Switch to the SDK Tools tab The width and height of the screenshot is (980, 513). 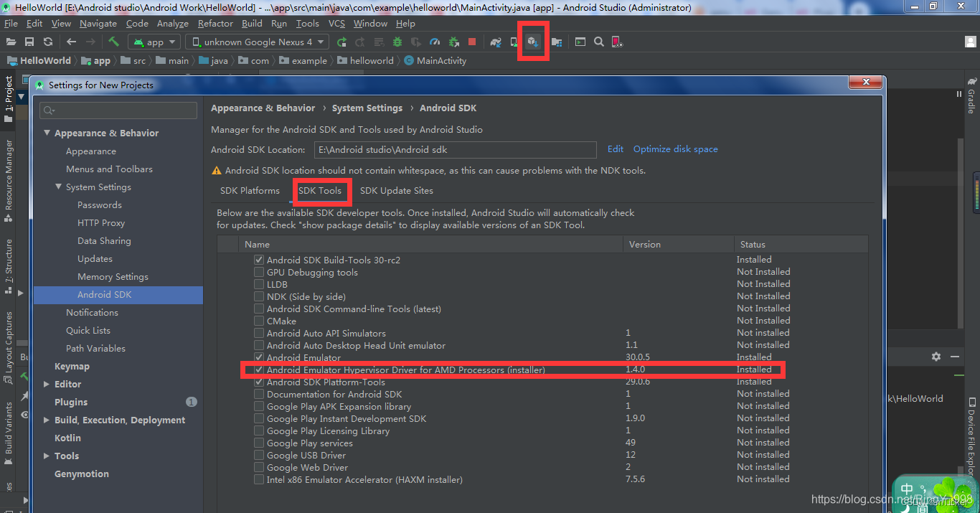pos(320,190)
